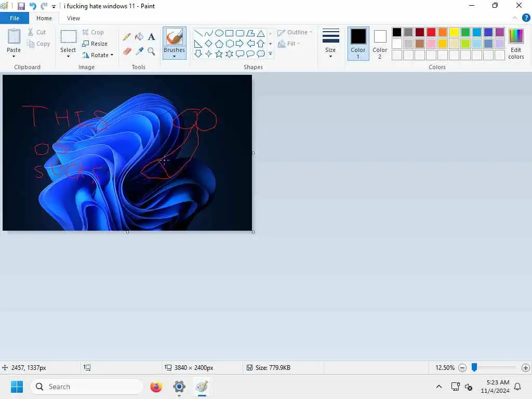The image size is (532, 399).
Task: Open Customize Quick Access Toolbar dropdown
Action: 54,6
